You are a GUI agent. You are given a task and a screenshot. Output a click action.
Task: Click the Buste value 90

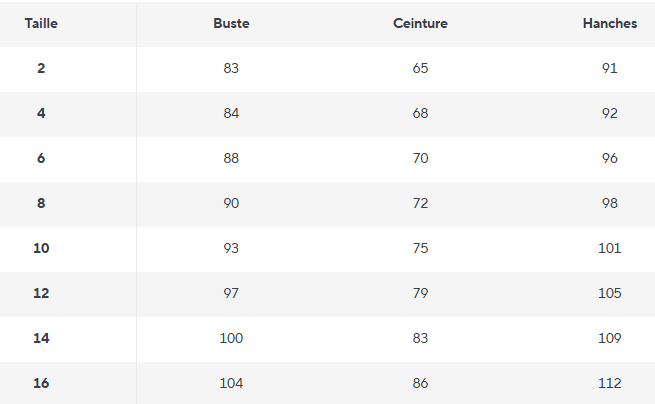[231, 203]
